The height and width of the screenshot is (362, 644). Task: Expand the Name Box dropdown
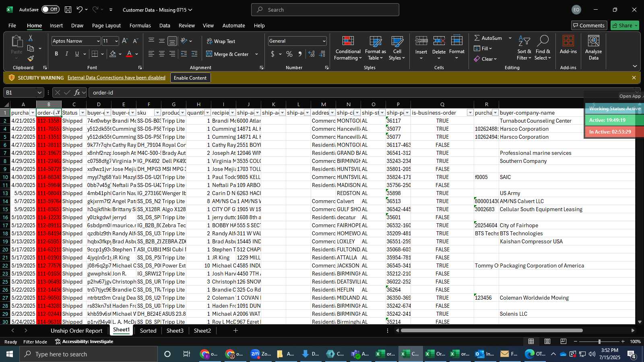pos(39,93)
